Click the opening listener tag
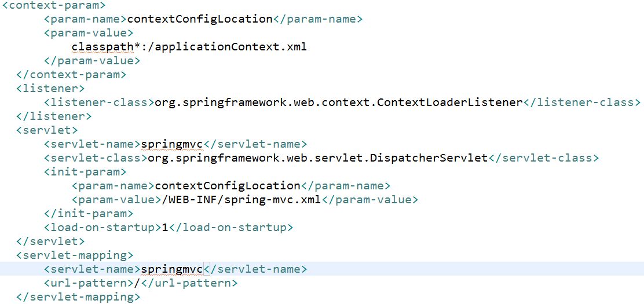This screenshot has width=644, height=304. 50,89
